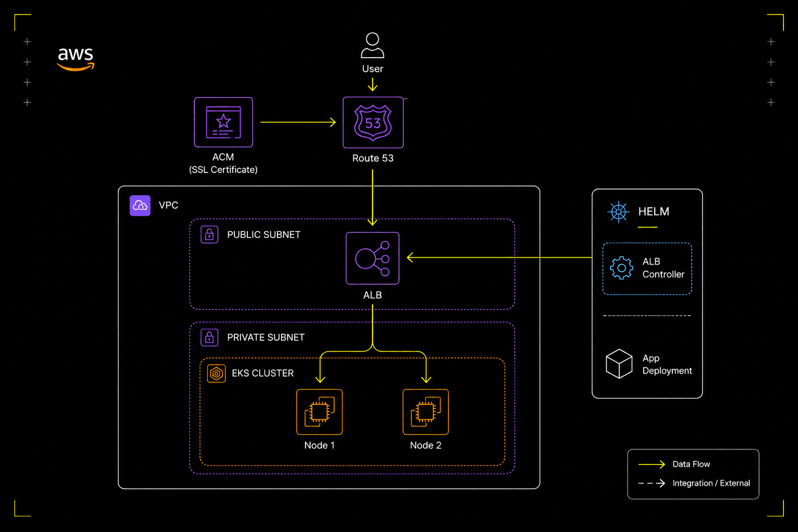
Task: Select the Route 53 shield icon
Action: (x=373, y=123)
